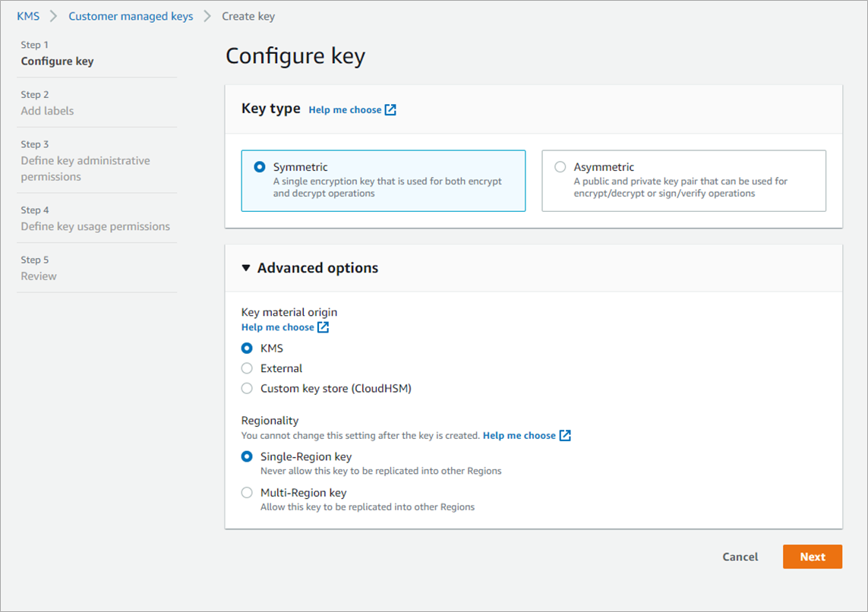Click external link icon in Regionality section
The height and width of the screenshot is (612, 868).
[565, 436]
